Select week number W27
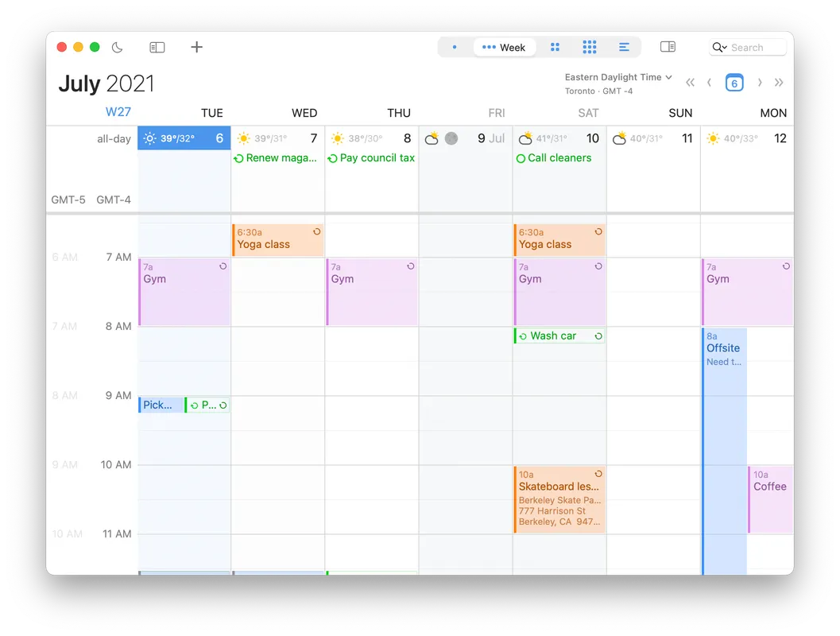 (118, 112)
